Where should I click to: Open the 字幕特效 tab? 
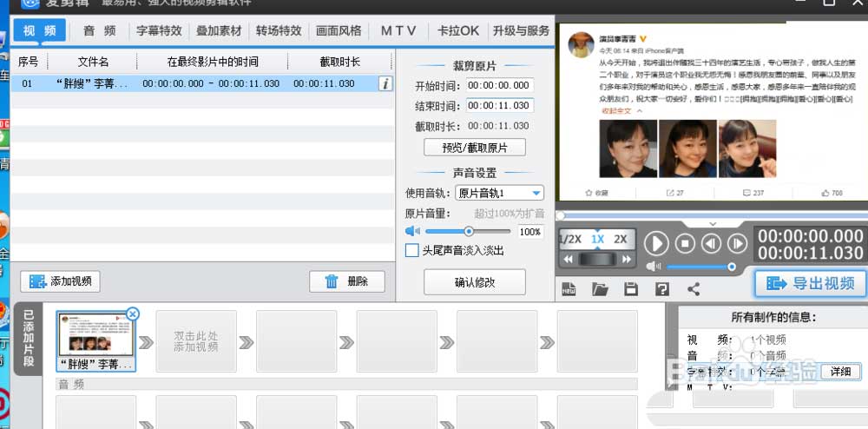tap(159, 31)
